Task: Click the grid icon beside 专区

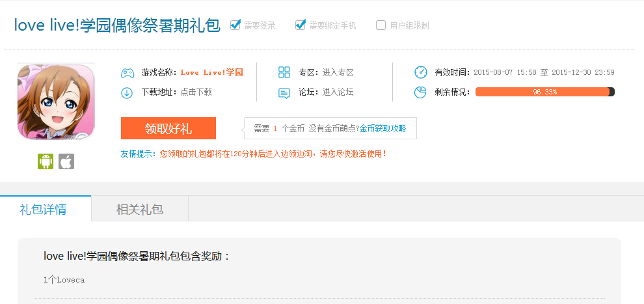Action: click(284, 72)
